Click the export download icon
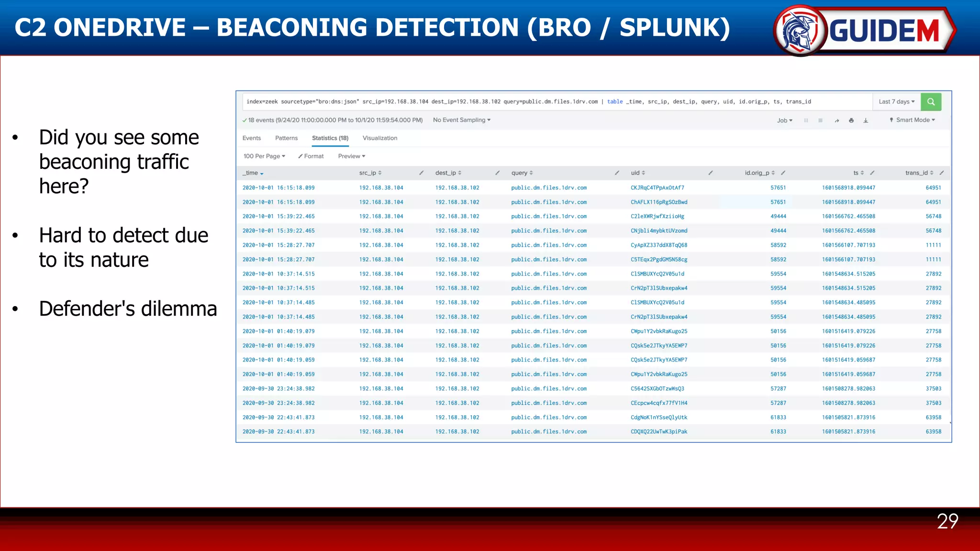The width and height of the screenshot is (980, 551). tap(866, 121)
